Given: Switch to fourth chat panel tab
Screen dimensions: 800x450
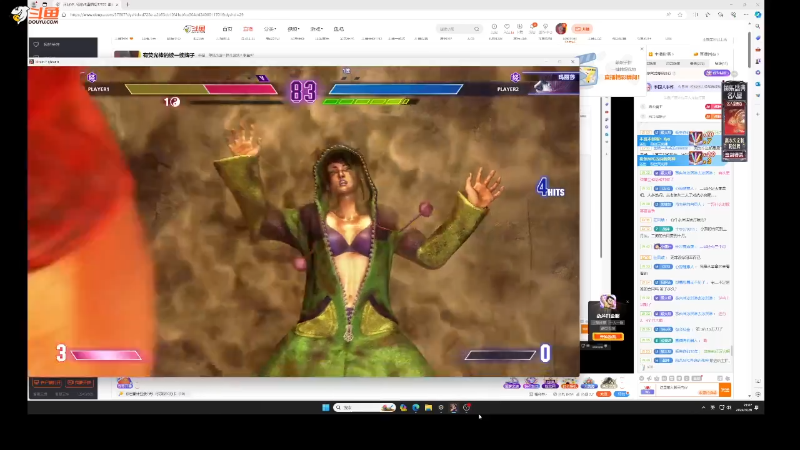Looking at the screenshot, I should pyautogui.click(x=721, y=64).
